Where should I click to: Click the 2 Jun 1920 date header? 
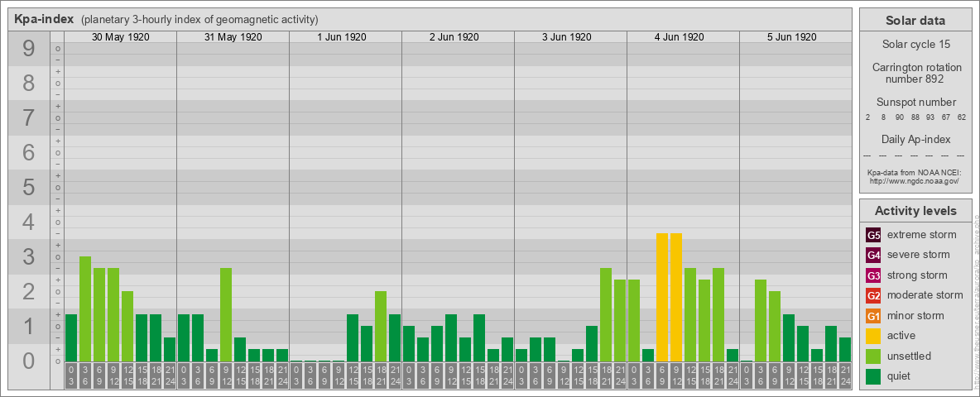tap(454, 37)
